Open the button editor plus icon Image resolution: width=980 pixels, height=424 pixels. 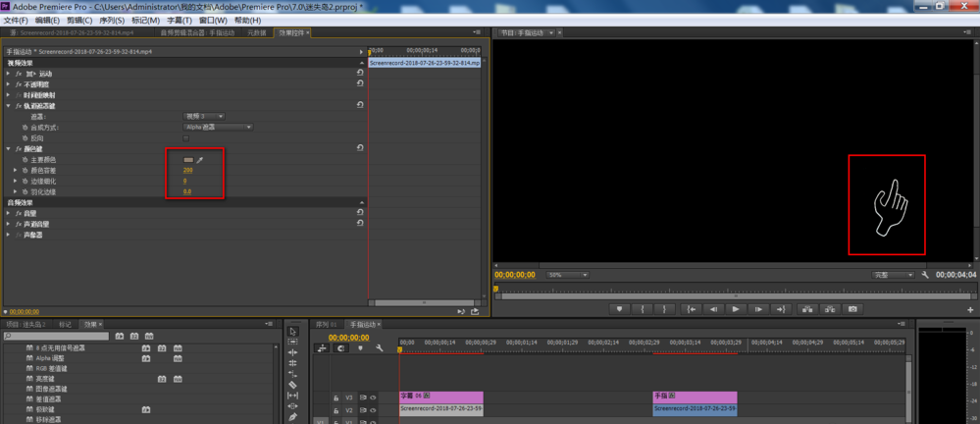[x=970, y=309]
